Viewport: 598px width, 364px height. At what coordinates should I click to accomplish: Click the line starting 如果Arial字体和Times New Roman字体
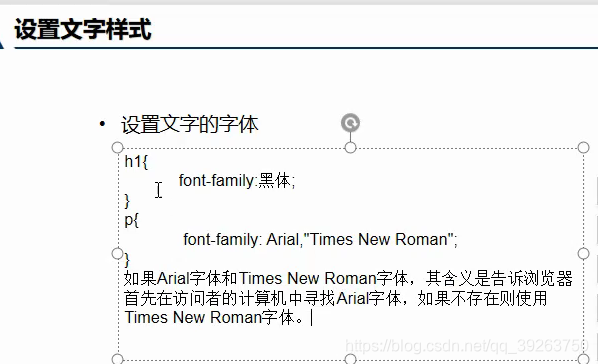(x=348, y=279)
